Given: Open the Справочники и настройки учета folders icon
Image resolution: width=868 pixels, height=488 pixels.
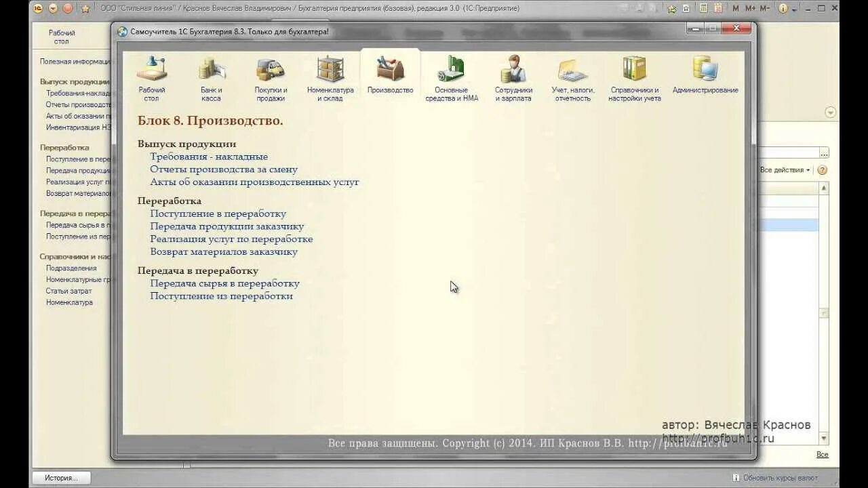Looking at the screenshot, I should point(634,69).
